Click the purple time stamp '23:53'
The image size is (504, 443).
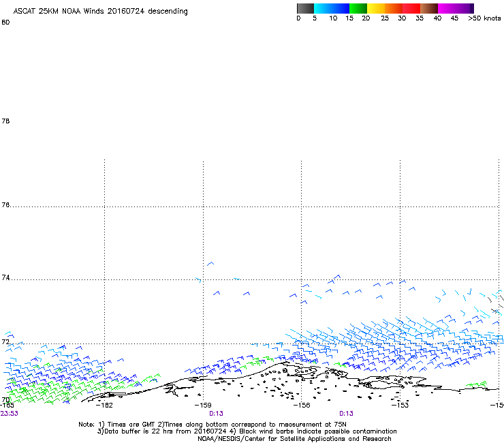click(x=9, y=414)
